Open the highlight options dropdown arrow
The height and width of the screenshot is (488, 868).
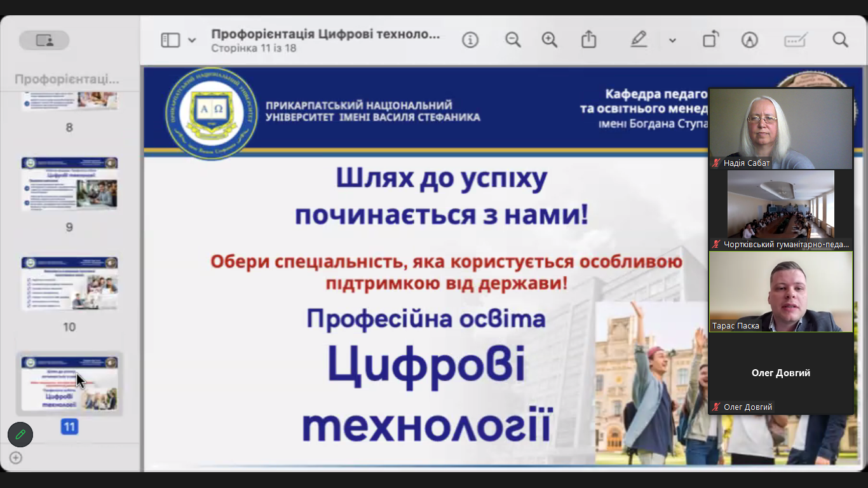tap(672, 41)
